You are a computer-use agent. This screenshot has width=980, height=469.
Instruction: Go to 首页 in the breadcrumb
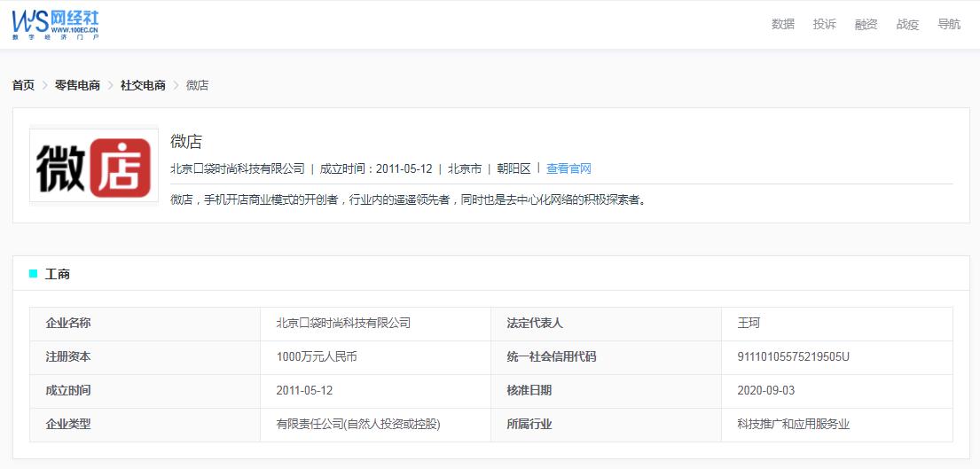[x=23, y=86]
